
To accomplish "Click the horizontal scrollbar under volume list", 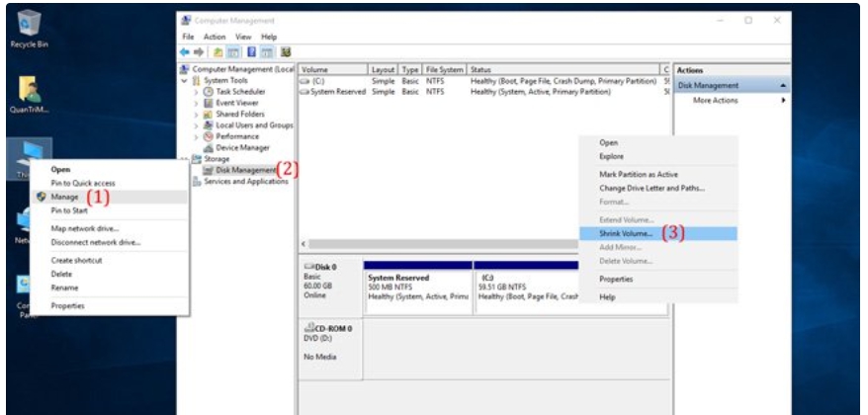I will click(x=445, y=243).
